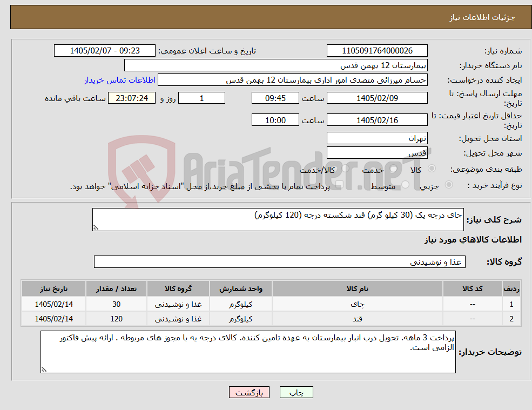The height and width of the screenshot is (410, 532).
Task: Click the delivery province field تهران
Action: tap(377, 138)
